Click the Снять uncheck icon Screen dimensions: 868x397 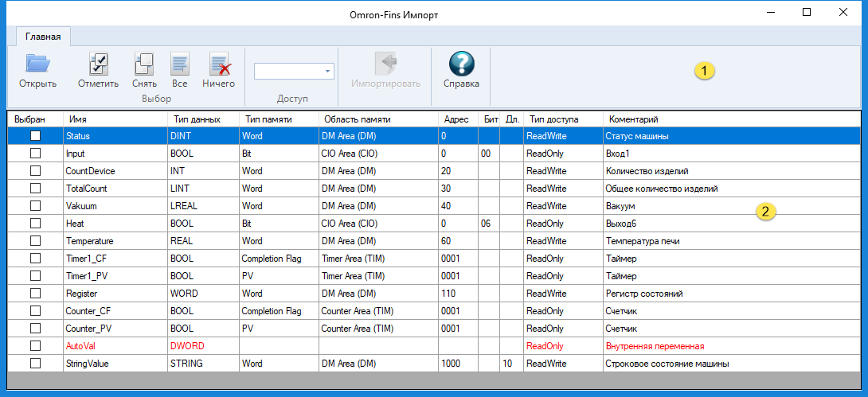[x=144, y=64]
